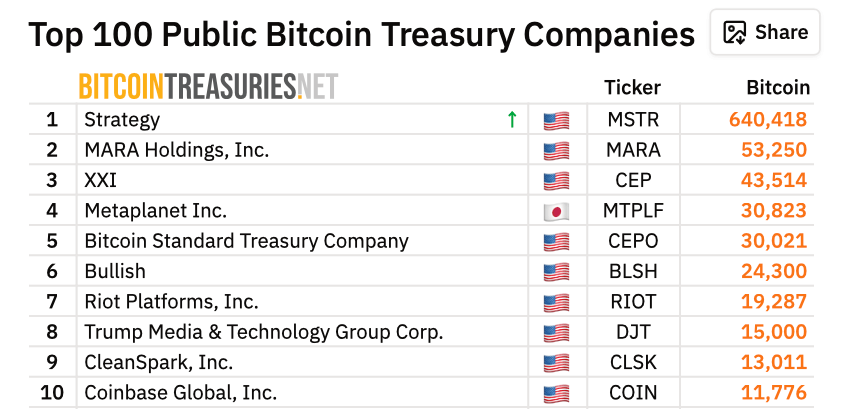Viewport: 841px width, 409px height.
Task: Click the US flag in Strategy row
Action: 556,121
